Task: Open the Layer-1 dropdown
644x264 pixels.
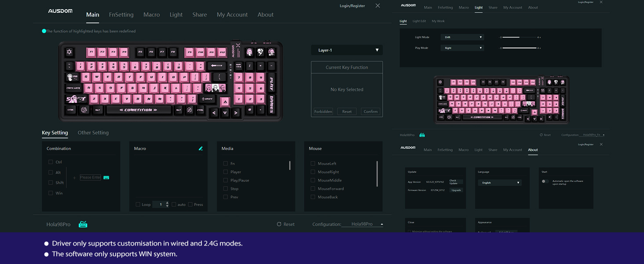Action: [347, 50]
